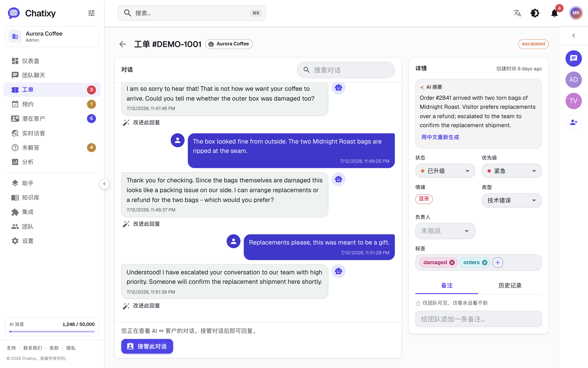588x368 pixels.
Task: Click 接管此对话 button
Action: coord(147,346)
